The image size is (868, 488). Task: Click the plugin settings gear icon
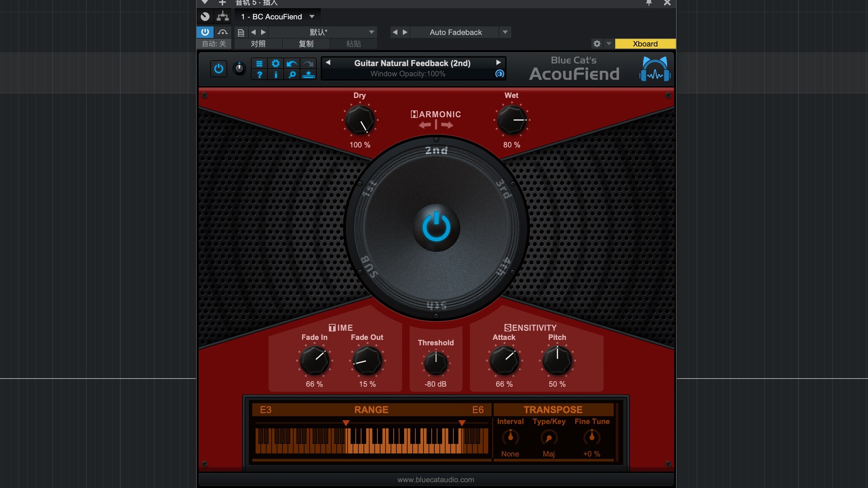[275, 64]
